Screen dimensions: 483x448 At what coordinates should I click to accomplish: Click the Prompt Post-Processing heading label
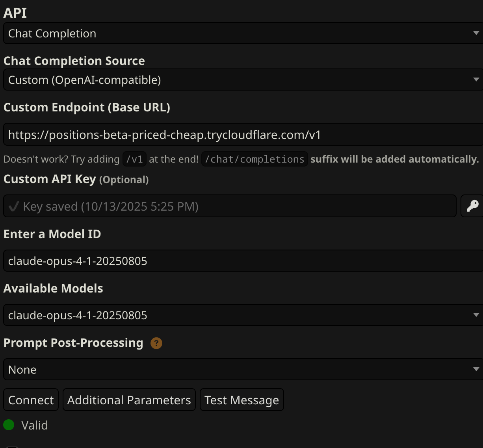point(73,343)
